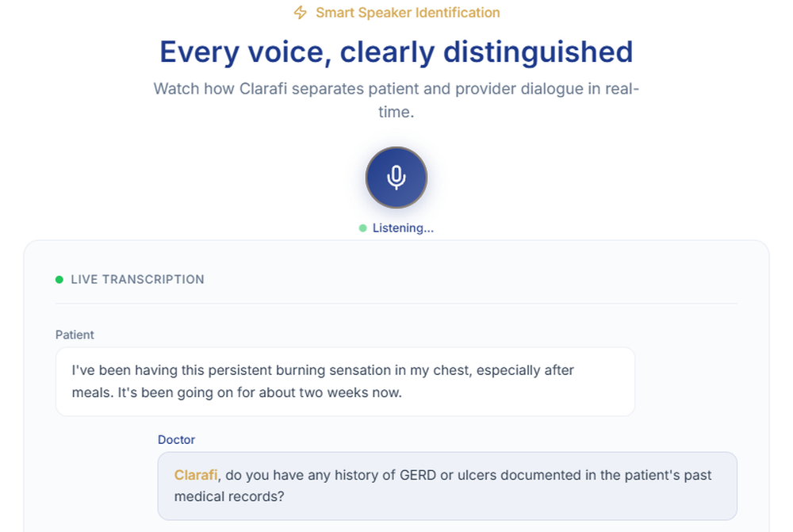793x532 pixels.
Task: Click the highlighted Clarafi wake word
Action: 195,474
